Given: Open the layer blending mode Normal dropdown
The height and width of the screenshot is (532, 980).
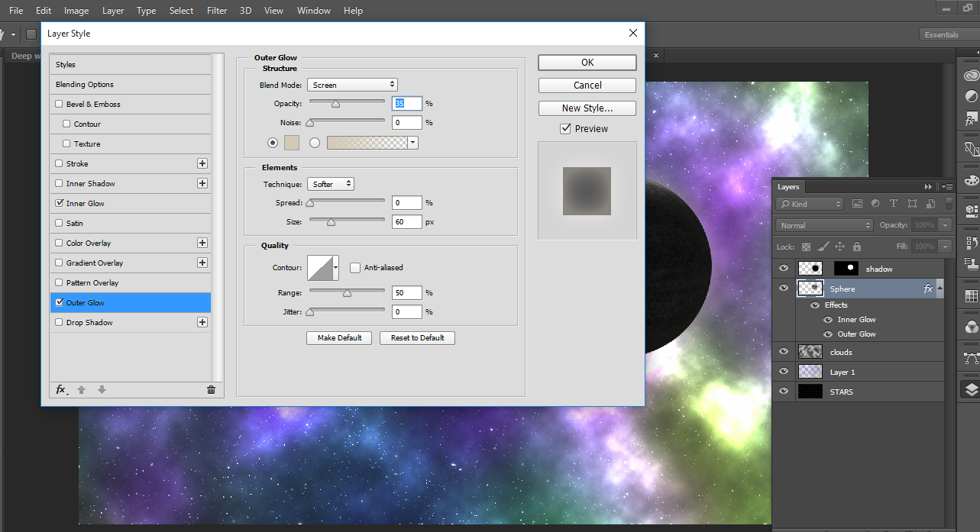Looking at the screenshot, I should click(x=823, y=224).
